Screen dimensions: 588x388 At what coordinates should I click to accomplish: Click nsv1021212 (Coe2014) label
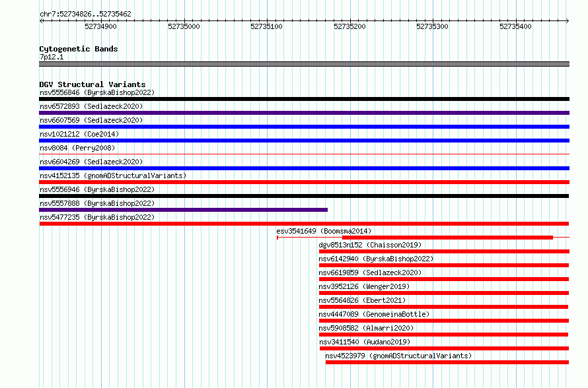[79, 134]
